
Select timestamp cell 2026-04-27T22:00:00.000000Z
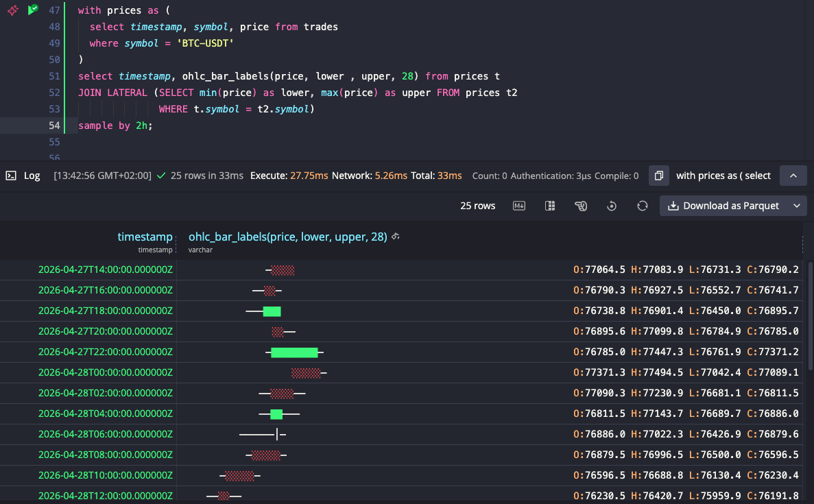point(106,351)
